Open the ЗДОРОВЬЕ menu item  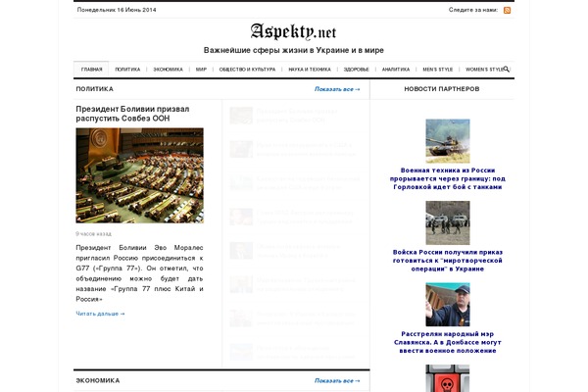[357, 70]
